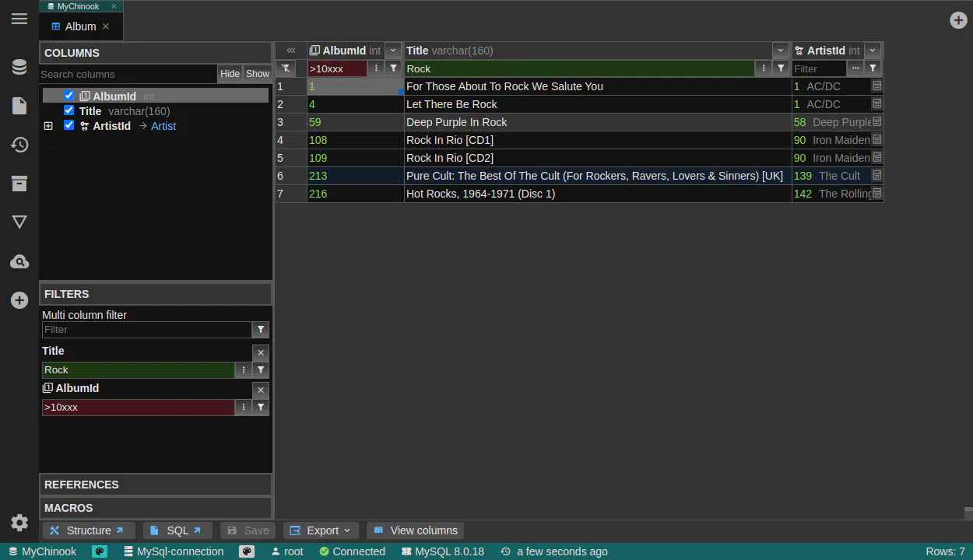973x560 pixels.
Task: Open the database connections sidebar icon
Action: pyautogui.click(x=19, y=68)
